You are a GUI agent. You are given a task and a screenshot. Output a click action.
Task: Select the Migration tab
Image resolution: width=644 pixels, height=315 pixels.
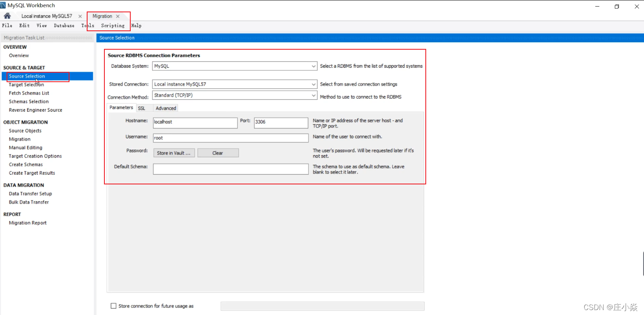102,16
